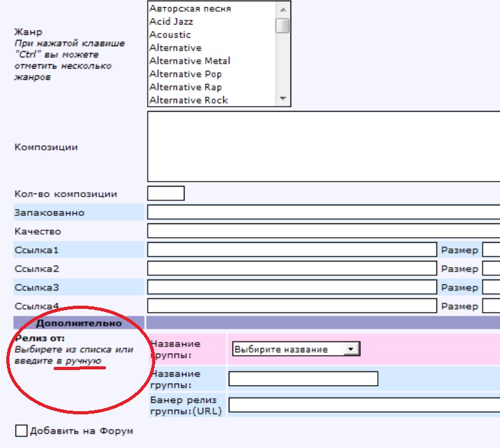
Task: Focus the Кол-во композиции field
Action: (x=166, y=193)
